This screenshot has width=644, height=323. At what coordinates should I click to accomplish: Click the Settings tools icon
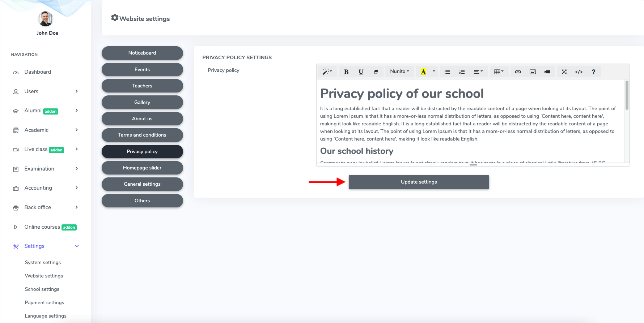point(16,246)
